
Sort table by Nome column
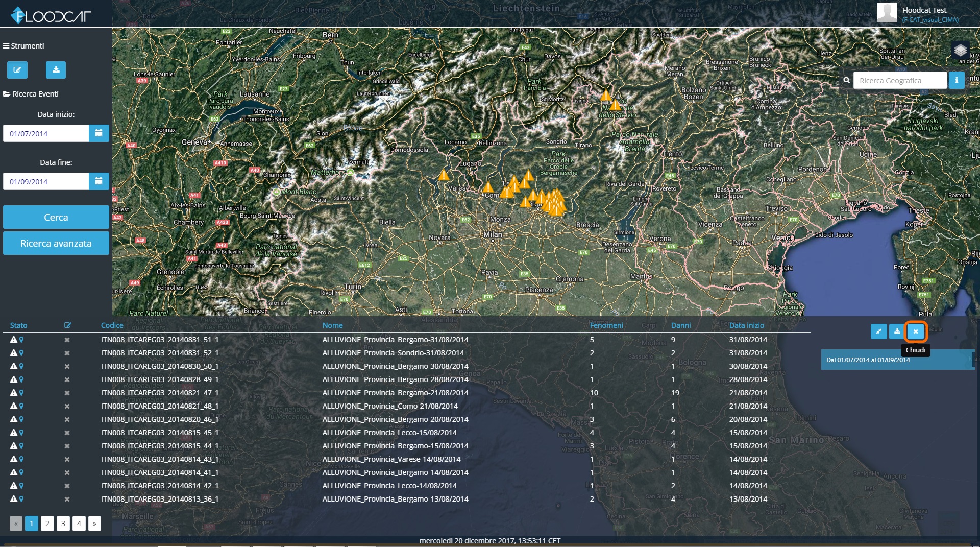pos(333,325)
